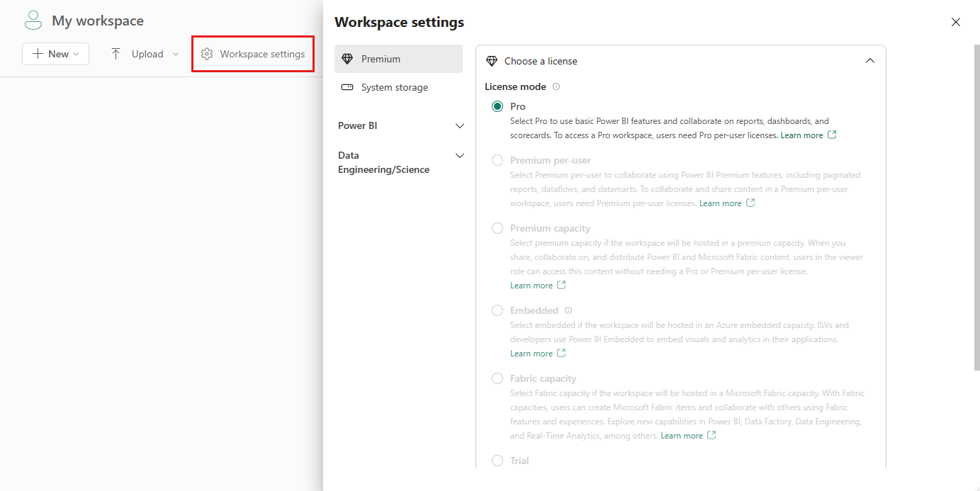Click the settings panel vertical scrollbar
Image resolution: width=980 pixels, height=491 pixels.
pos(976,205)
